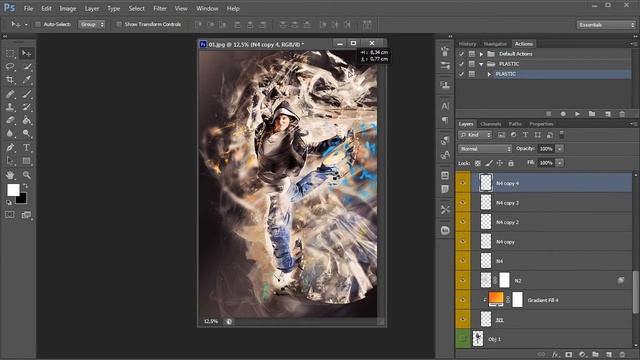640x360 pixels.
Task: Select the Hand tool
Action: click(10, 175)
